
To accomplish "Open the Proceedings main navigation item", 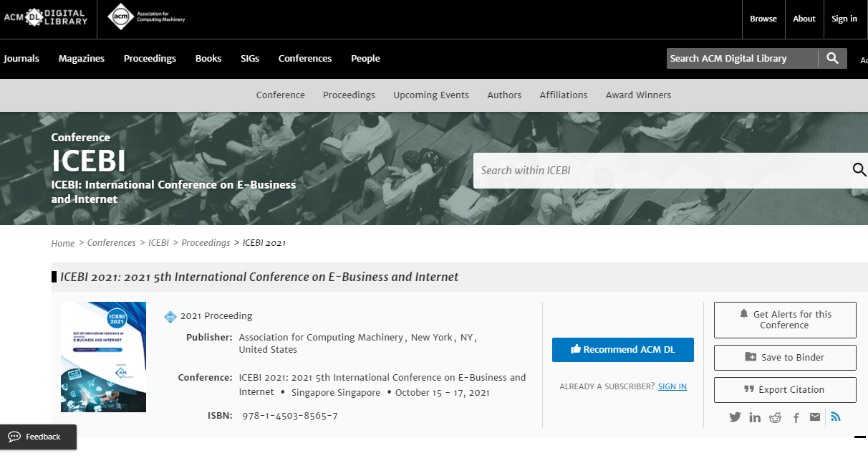I will point(150,59).
